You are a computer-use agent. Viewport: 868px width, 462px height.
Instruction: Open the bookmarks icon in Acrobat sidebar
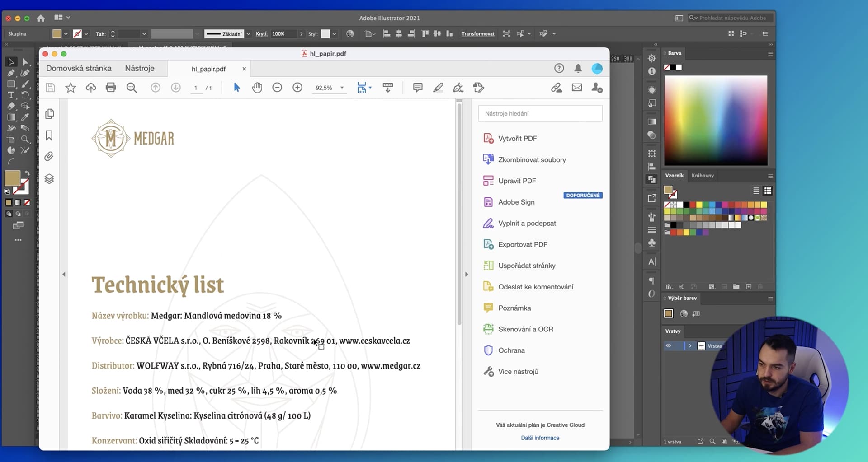tap(49, 135)
